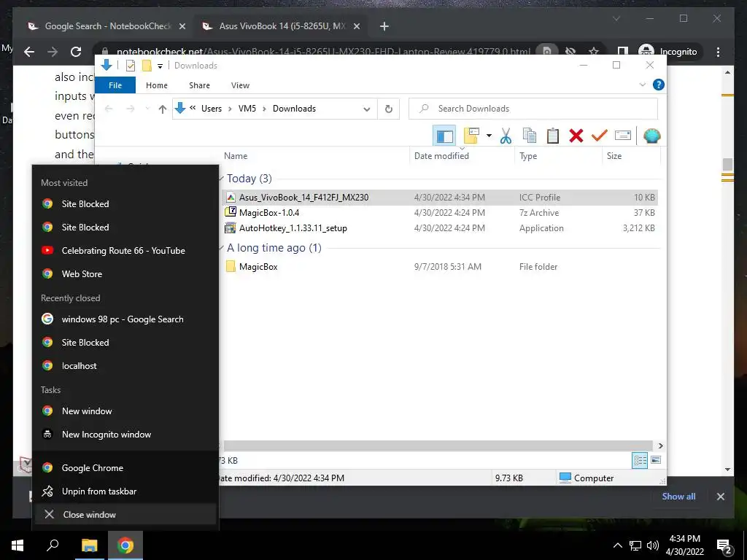
Task: Expand the Explorer ribbon chevron
Action: (642, 85)
